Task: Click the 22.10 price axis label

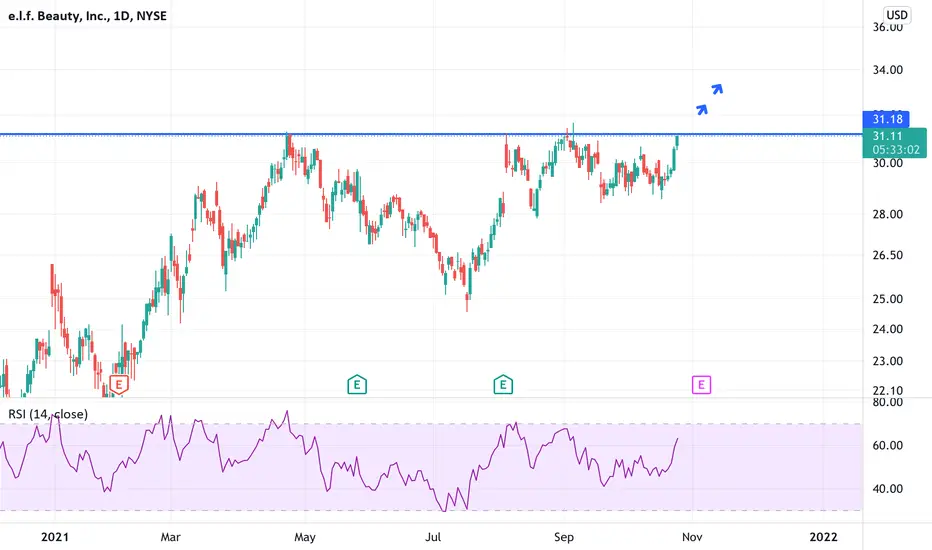Action: pyautogui.click(x=887, y=391)
